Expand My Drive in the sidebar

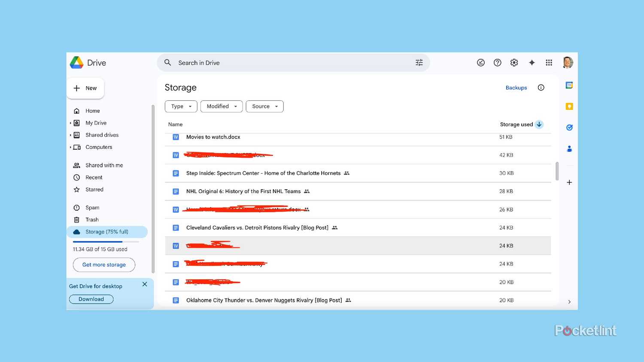pos(71,123)
